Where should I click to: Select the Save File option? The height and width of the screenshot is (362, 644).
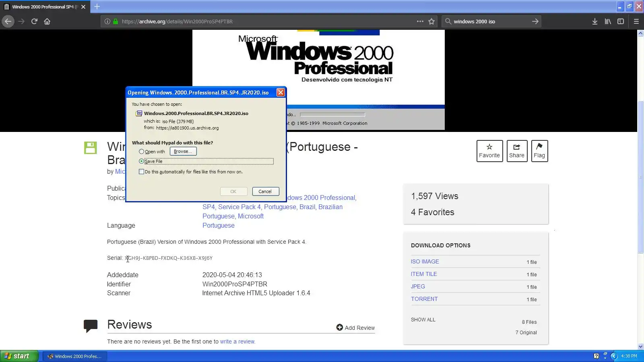tap(141, 161)
